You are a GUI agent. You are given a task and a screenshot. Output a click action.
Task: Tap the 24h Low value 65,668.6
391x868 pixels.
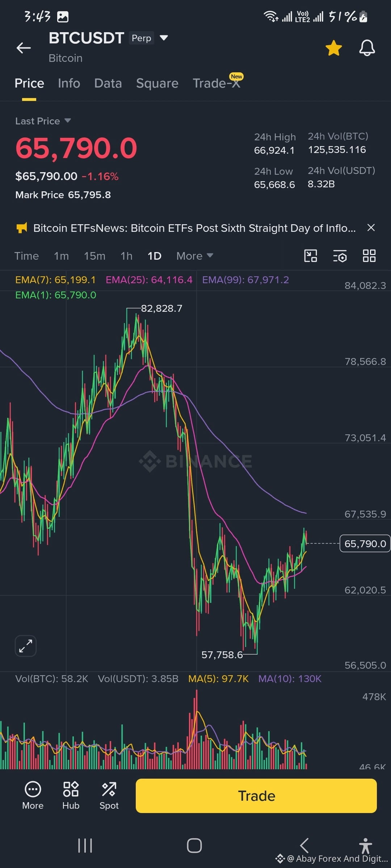(274, 185)
